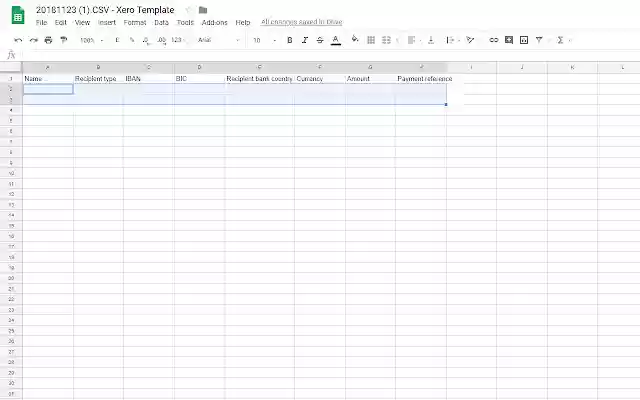Open the fill color paint bucket
This screenshot has width=640, height=400.
click(355, 39)
